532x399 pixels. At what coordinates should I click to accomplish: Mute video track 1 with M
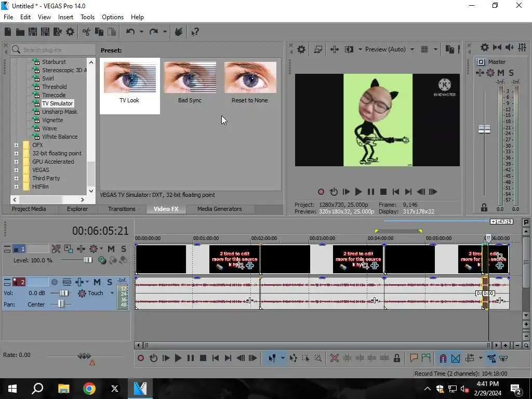(x=111, y=249)
